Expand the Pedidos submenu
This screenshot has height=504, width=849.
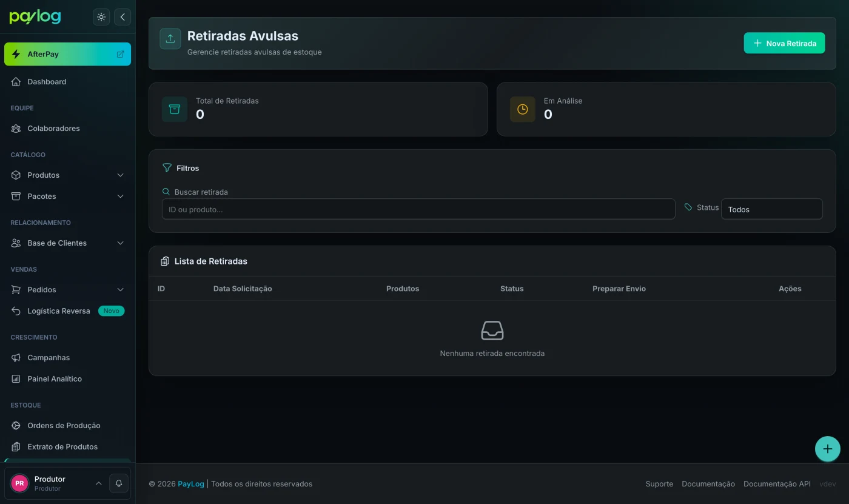point(68,290)
